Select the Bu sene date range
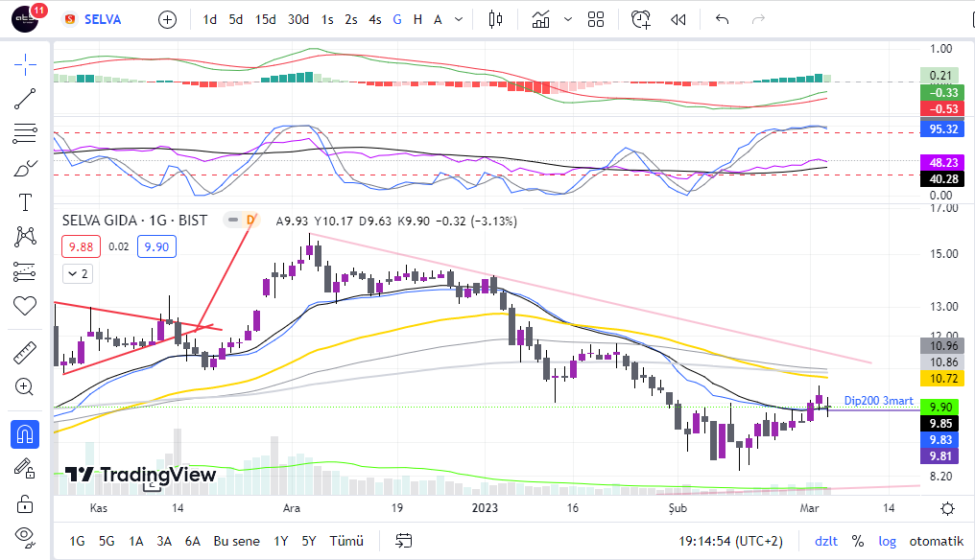 click(x=237, y=542)
